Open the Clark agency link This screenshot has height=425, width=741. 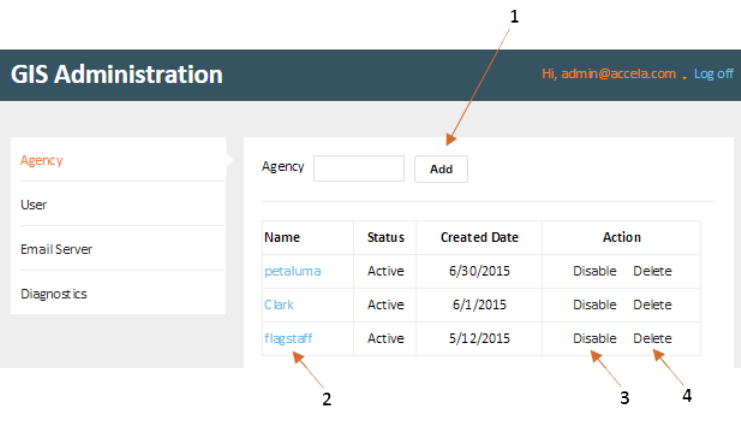coord(279,305)
